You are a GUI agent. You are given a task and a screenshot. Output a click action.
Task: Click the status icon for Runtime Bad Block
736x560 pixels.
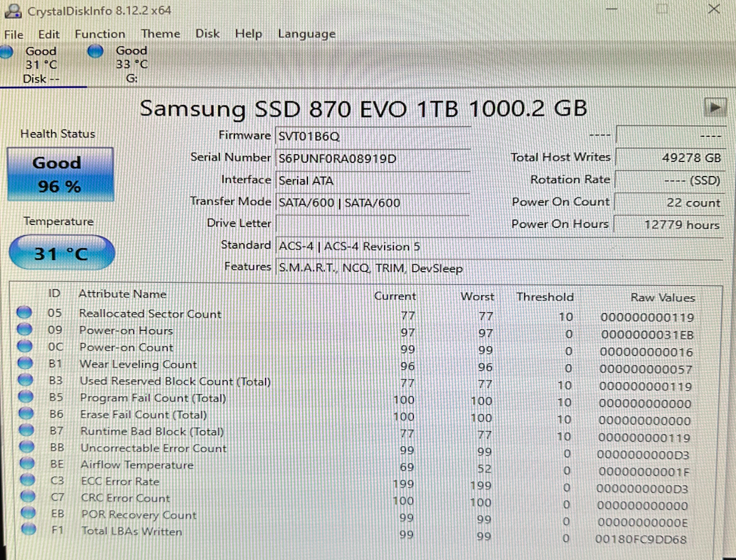coord(26,430)
